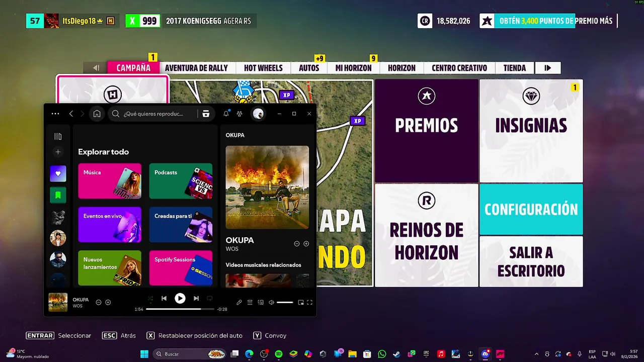
Task: Open REINOS DE HORIZON tile
Action: click(426, 235)
